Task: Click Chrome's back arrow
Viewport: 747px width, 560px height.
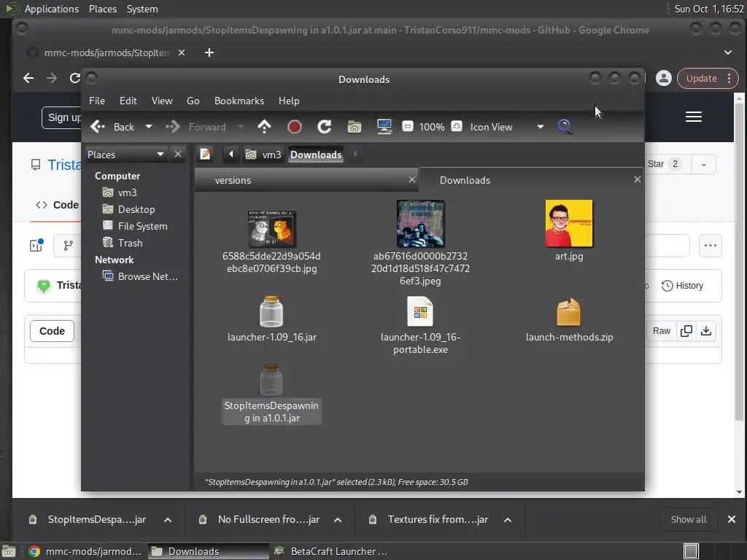Action: (28, 78)
